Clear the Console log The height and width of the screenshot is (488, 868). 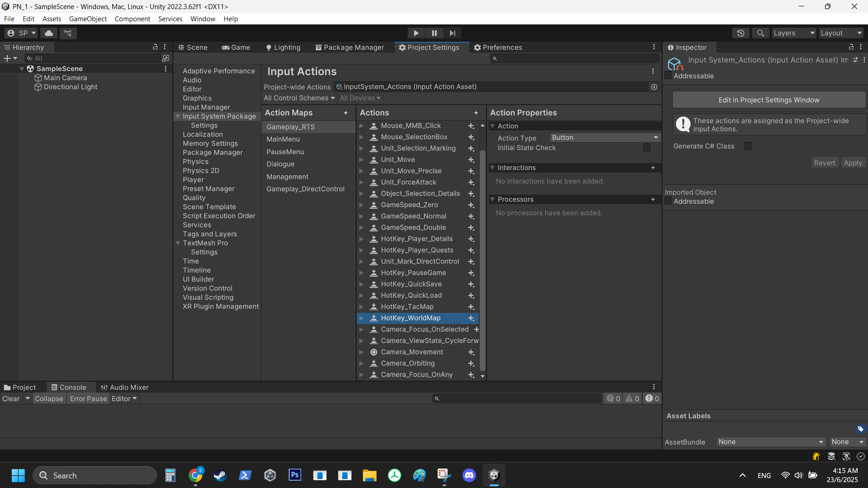[x=11, y=399]
